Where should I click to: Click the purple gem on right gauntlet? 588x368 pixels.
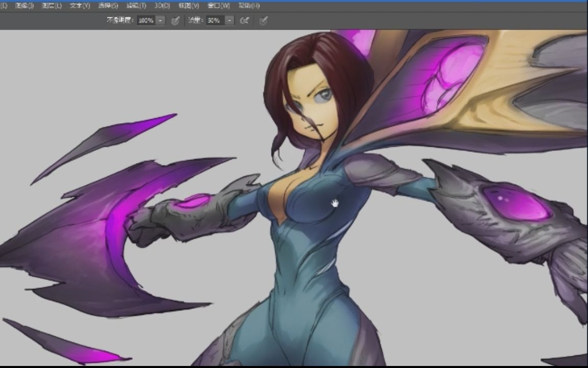point(516,203)
